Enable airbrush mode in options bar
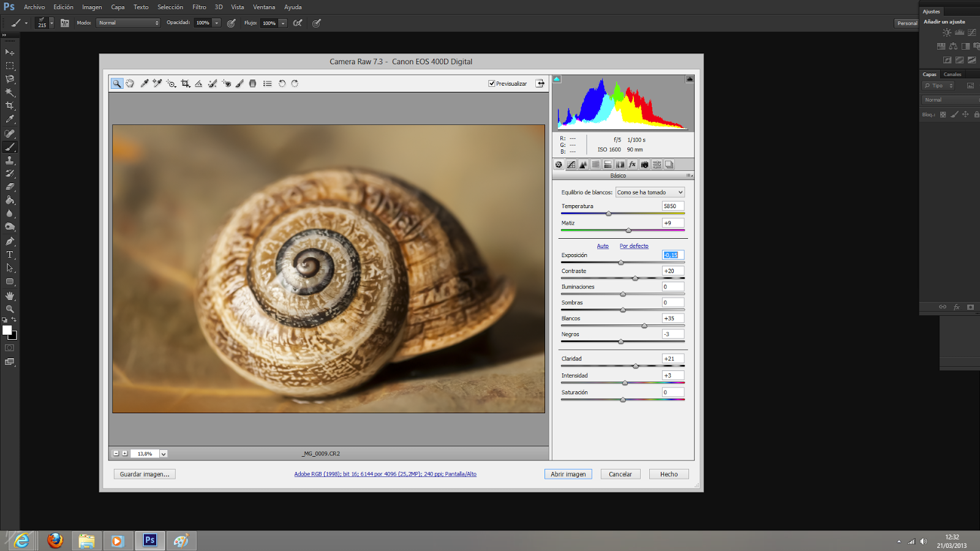The width and height of the screenshot is (980, 551). 298,23
